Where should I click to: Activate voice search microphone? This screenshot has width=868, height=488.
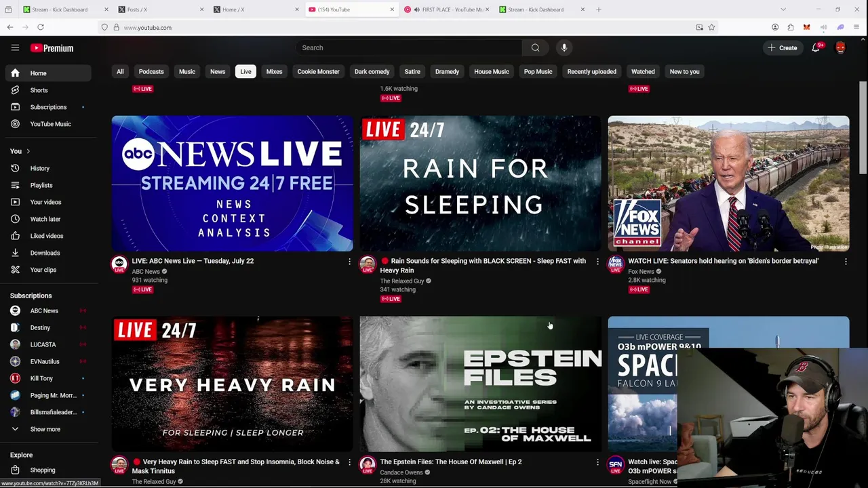(564, 47)
